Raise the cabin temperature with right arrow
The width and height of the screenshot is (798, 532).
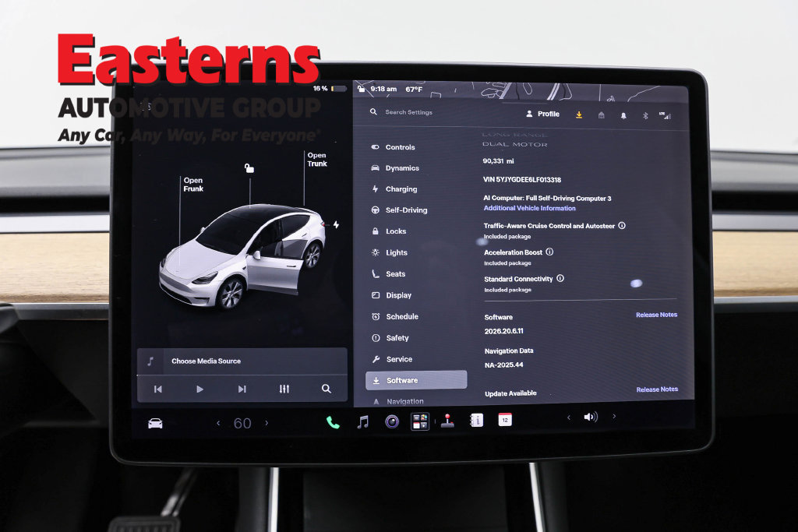(x=267, y=423)
